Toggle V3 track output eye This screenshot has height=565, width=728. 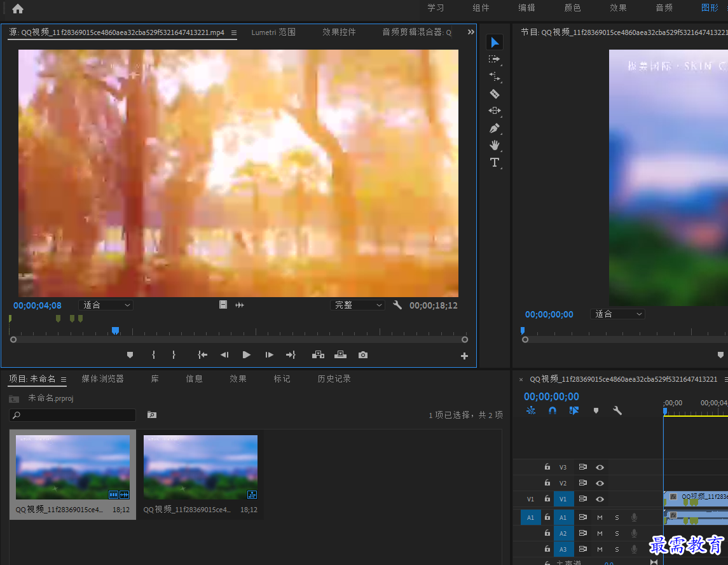(600, 468)
